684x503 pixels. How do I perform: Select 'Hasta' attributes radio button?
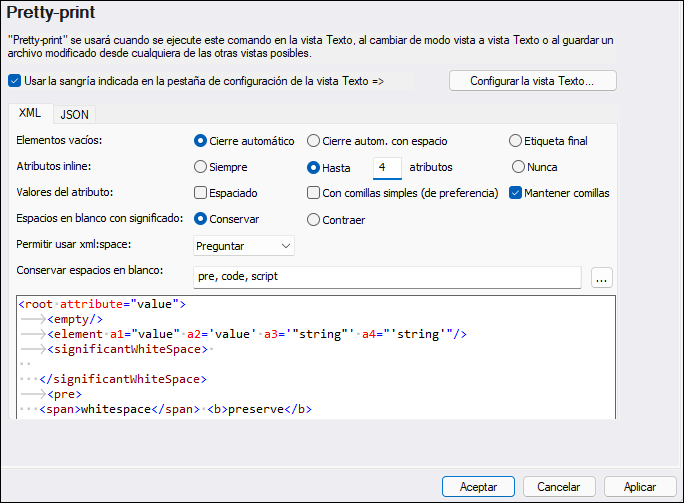[314, 167]
